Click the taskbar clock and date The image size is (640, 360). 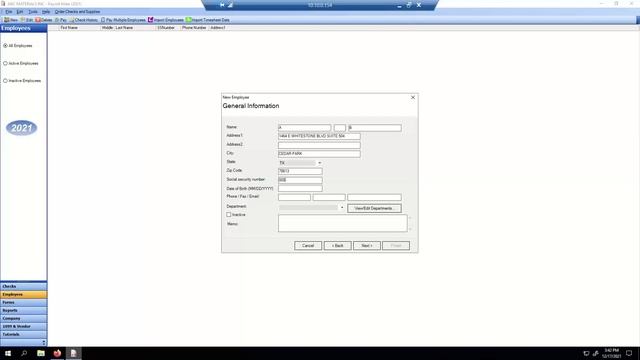(x=611, y=353)
